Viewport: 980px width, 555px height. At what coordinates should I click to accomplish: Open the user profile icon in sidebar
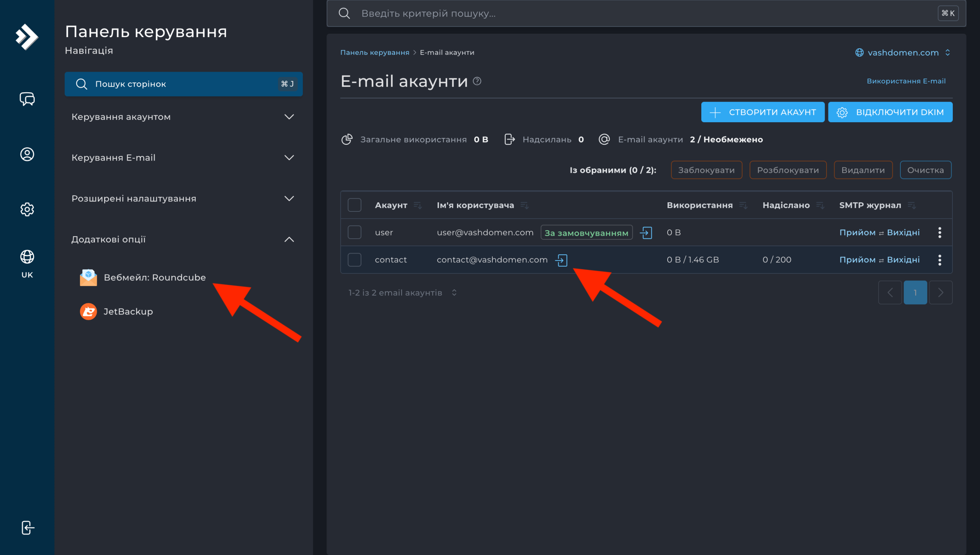tap(27, 154)
